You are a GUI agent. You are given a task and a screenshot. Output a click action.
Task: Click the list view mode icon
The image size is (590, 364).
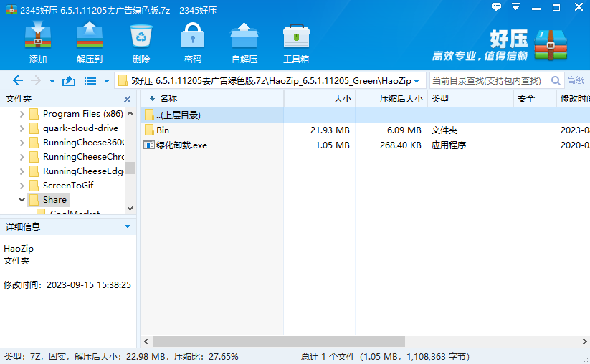(90, 81)
